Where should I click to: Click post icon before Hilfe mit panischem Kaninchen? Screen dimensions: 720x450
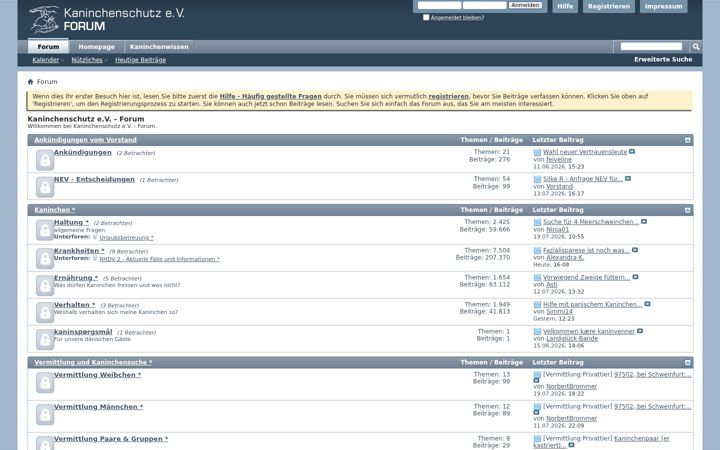click(537, 304)
